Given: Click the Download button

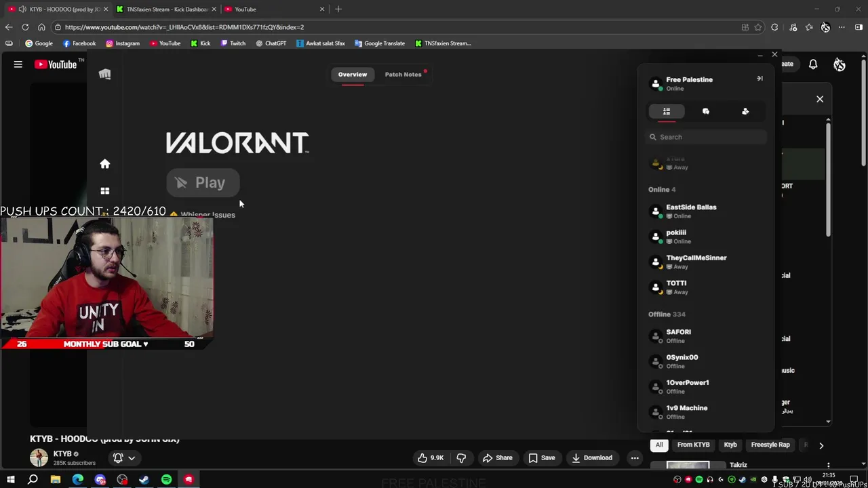Looking at the screenshot, I should click(x=592, y=458).
